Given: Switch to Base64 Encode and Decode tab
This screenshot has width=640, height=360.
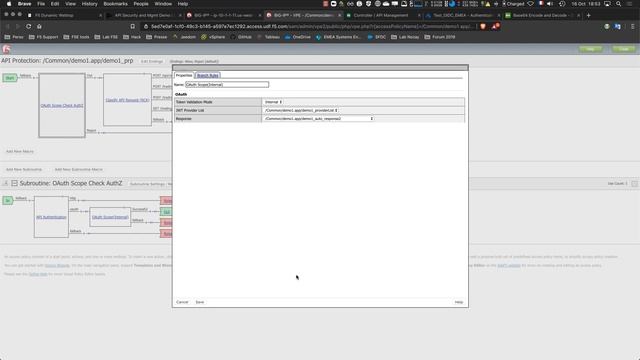Looking at the screenshot, I should 542,16.
